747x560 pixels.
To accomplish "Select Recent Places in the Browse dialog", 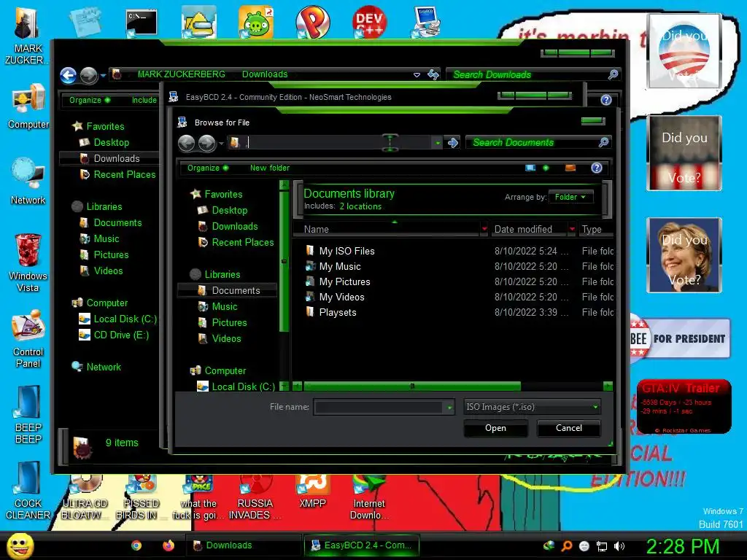I will click(x=242, y=242).
